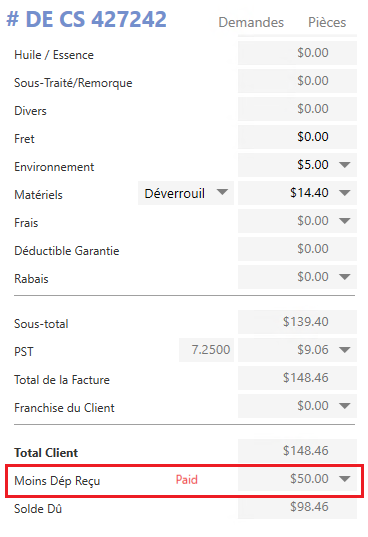Click the Fret amount field
The width and height of the screenshot is (368, 537).
[297, 137]
